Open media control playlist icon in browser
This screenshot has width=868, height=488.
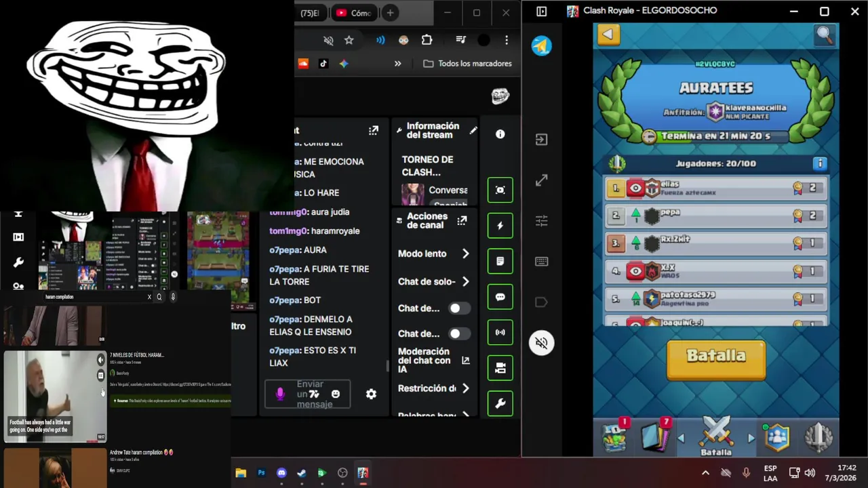460,40
